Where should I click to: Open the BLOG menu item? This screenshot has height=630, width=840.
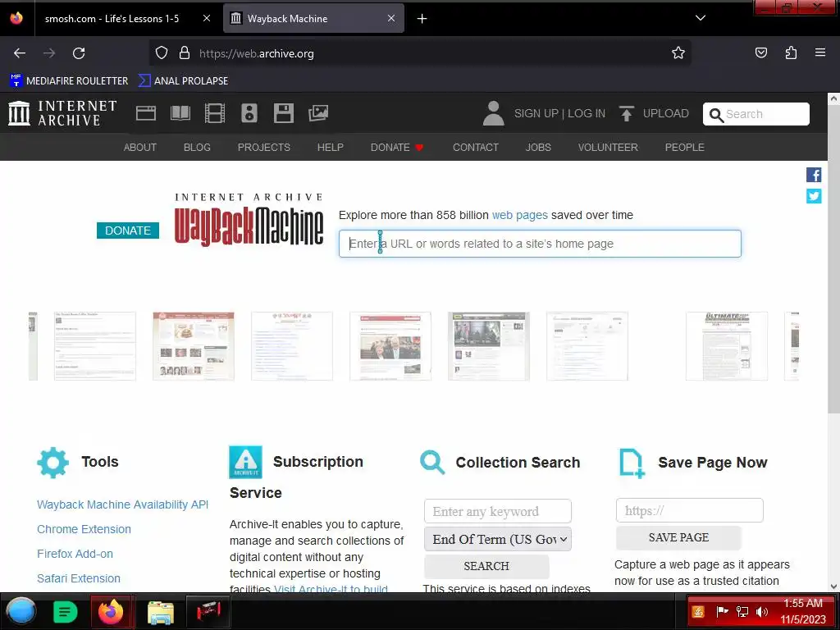197,148
